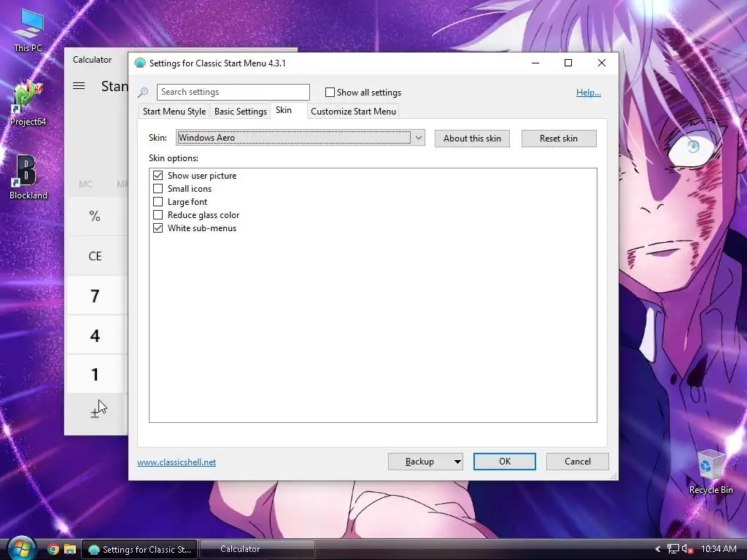The width and height of the screenshot is (747, 560).
Task: Click the Reset skin button
Action: [559, 139]
